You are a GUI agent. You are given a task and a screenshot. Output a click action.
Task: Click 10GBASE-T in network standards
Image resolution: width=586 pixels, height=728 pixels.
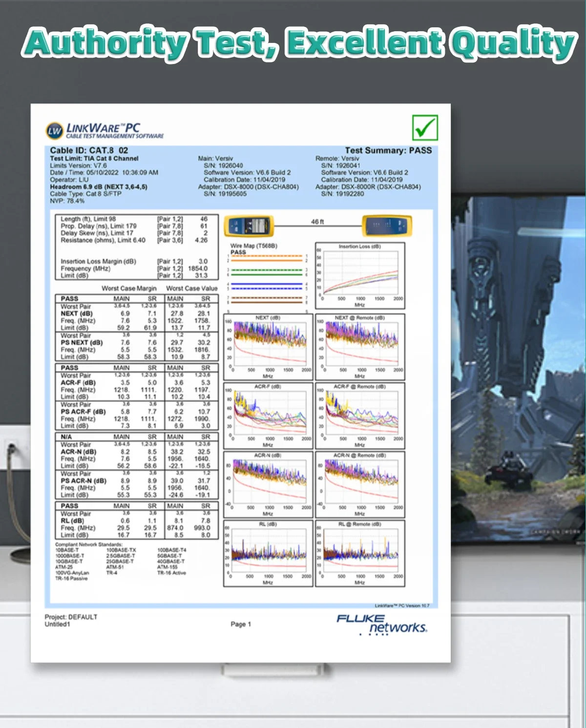69,562
